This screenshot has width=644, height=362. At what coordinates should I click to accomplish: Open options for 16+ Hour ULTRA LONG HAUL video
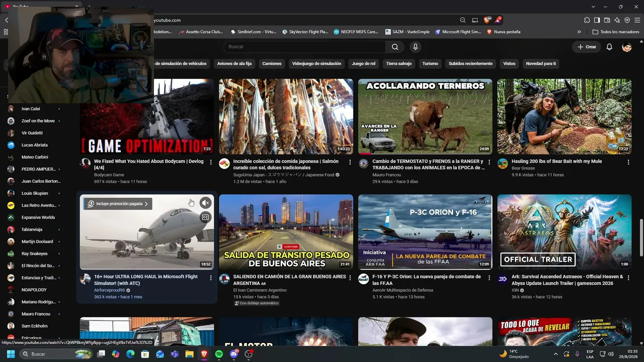(211, 278)
